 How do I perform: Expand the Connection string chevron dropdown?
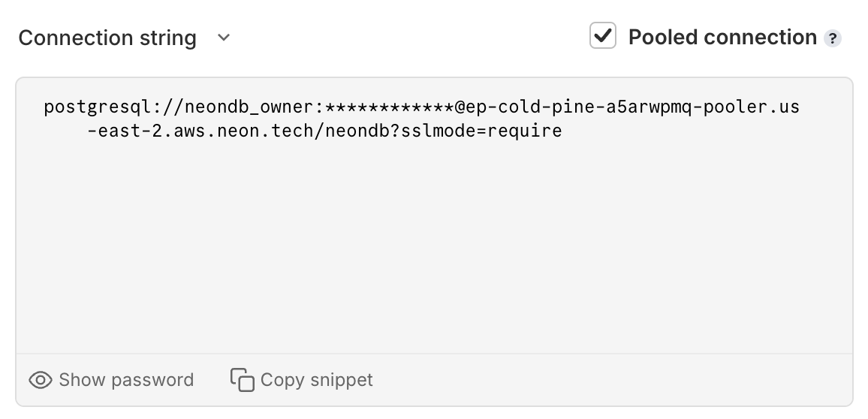coord(224,38)
